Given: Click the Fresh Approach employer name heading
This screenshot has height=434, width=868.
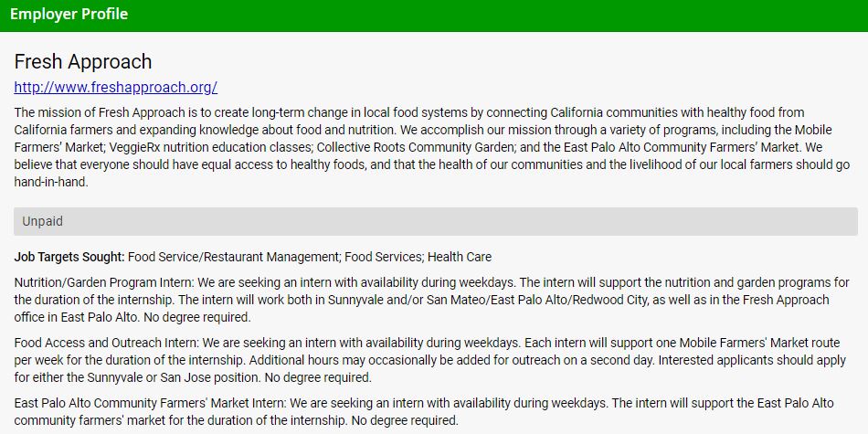Looking at the screenshot, I should coord(83,62).
